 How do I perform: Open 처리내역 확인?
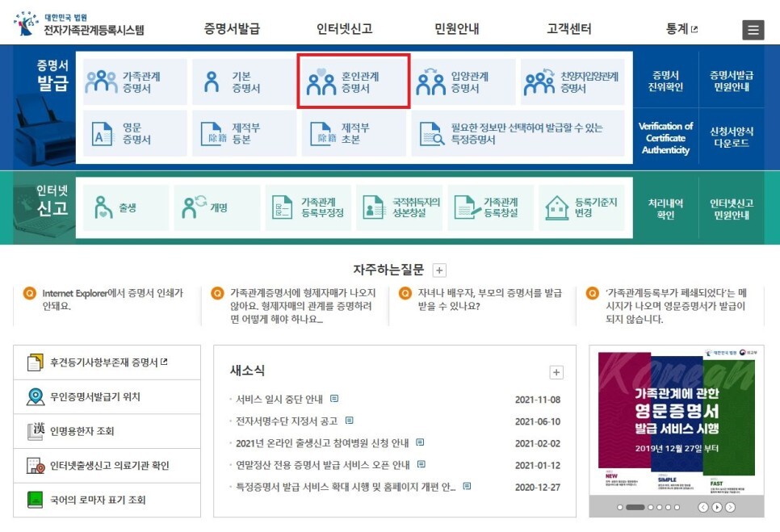point(665,209)
